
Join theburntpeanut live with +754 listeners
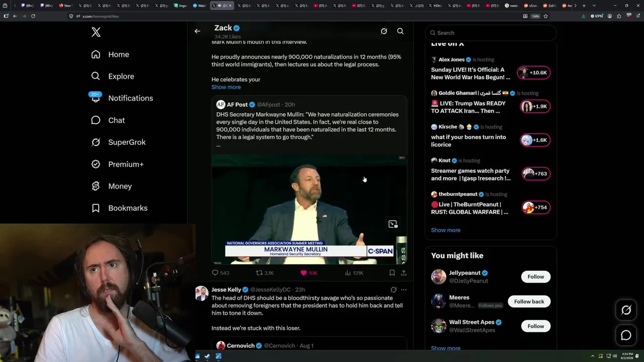coord(535,208)
